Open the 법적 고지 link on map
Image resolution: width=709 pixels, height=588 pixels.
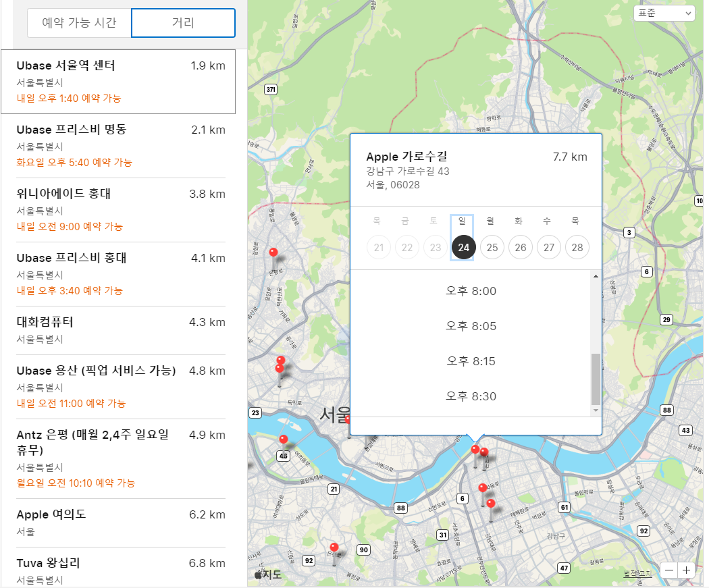(637, 574)
